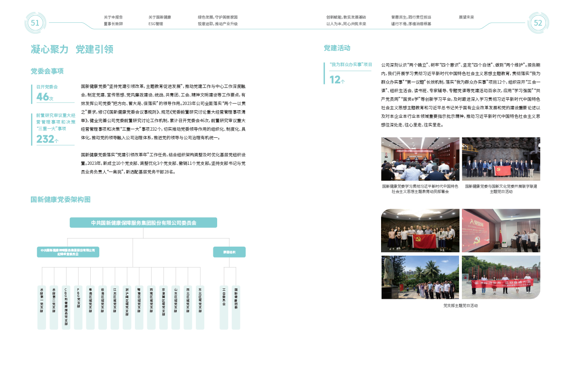574x392 pixels.
Task: Open the 关于本报告 navigation link
Action: coord(113,17)
